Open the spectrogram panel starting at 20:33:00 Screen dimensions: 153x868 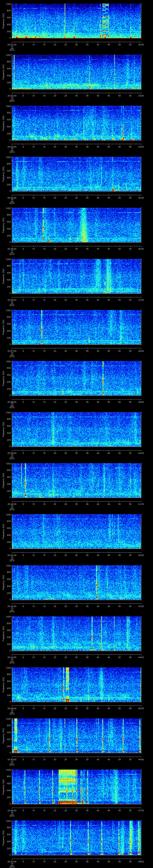(77, 123)
